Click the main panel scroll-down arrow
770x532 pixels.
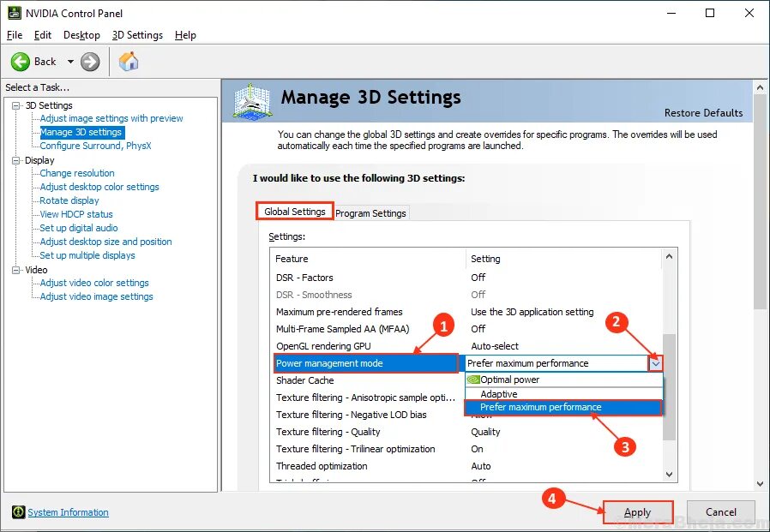pyautogui.click(x=761, y=483)
